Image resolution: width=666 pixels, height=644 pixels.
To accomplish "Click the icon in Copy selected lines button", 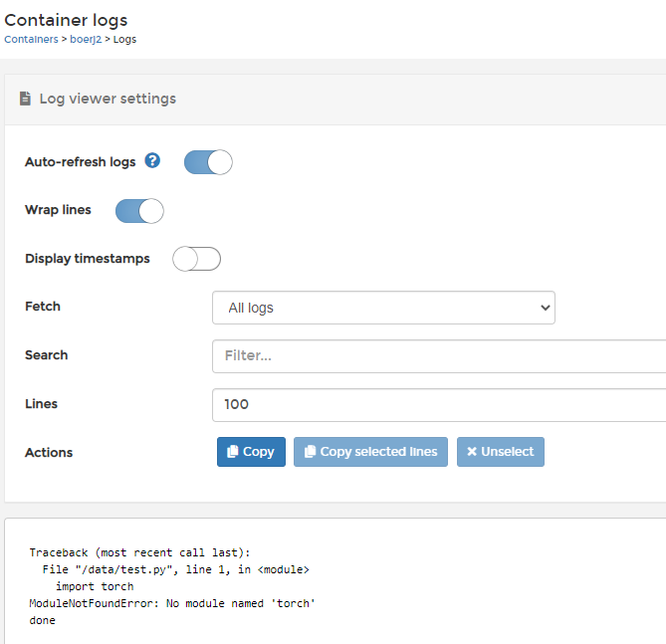I will tap(310, 452).
